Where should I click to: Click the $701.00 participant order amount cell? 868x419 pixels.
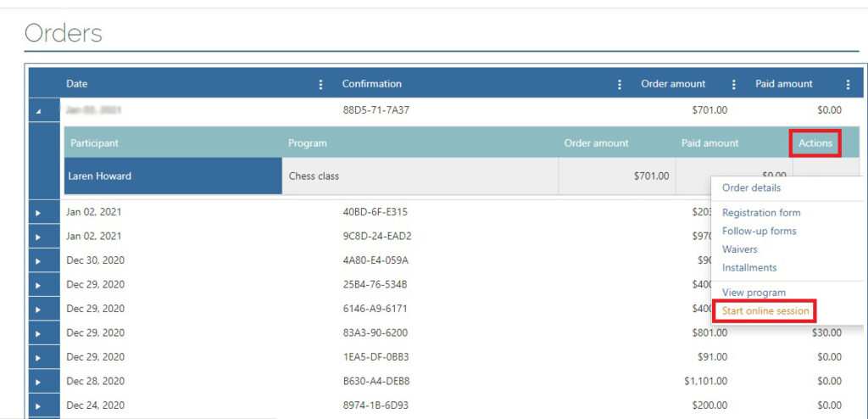point(617,176)
